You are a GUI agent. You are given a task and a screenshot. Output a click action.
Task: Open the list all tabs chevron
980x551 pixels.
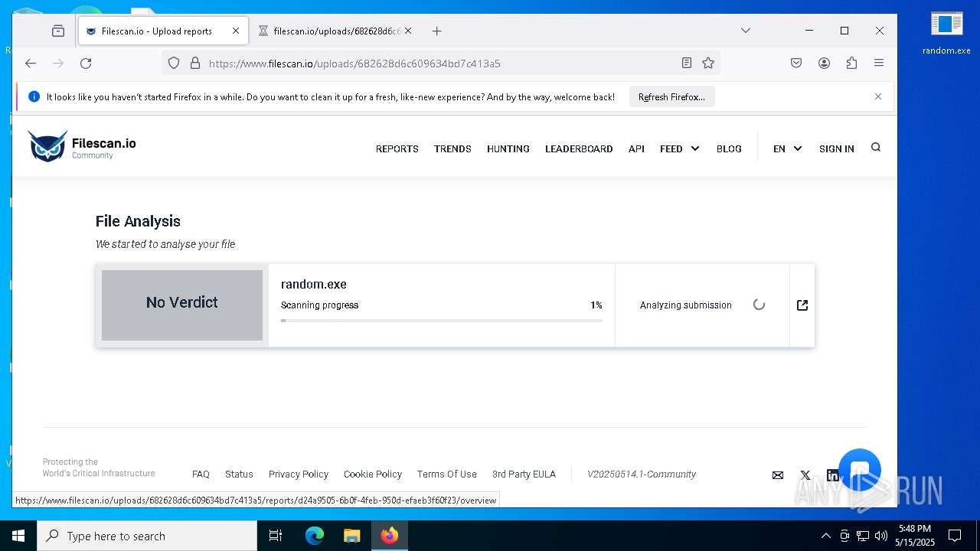746,31
